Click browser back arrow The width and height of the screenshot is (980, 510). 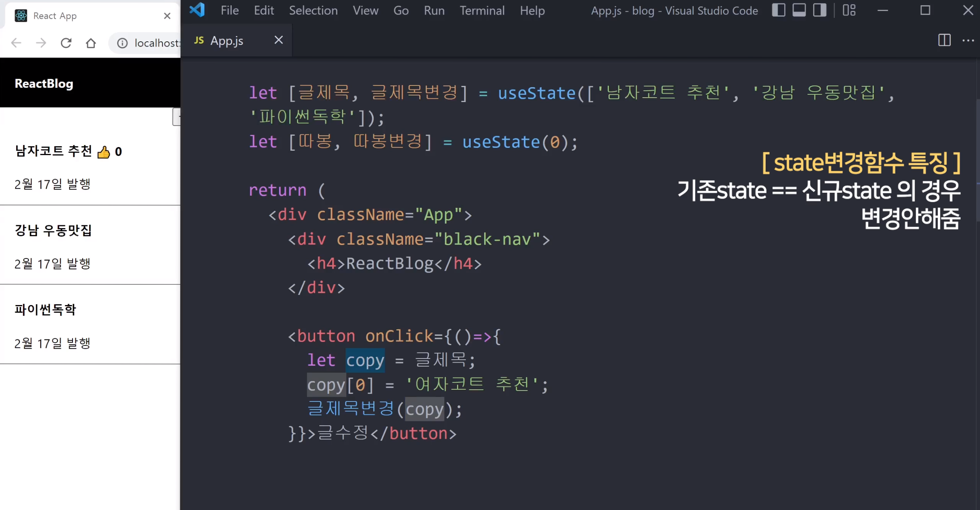point(16,43)
